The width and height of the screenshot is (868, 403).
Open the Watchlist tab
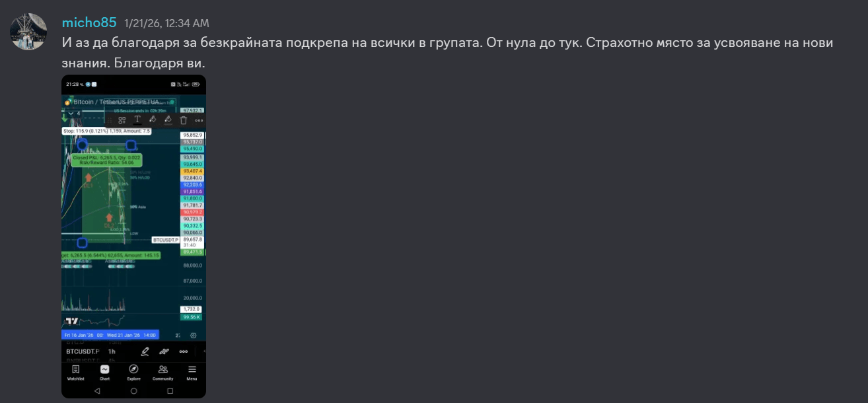coord(75,373)
